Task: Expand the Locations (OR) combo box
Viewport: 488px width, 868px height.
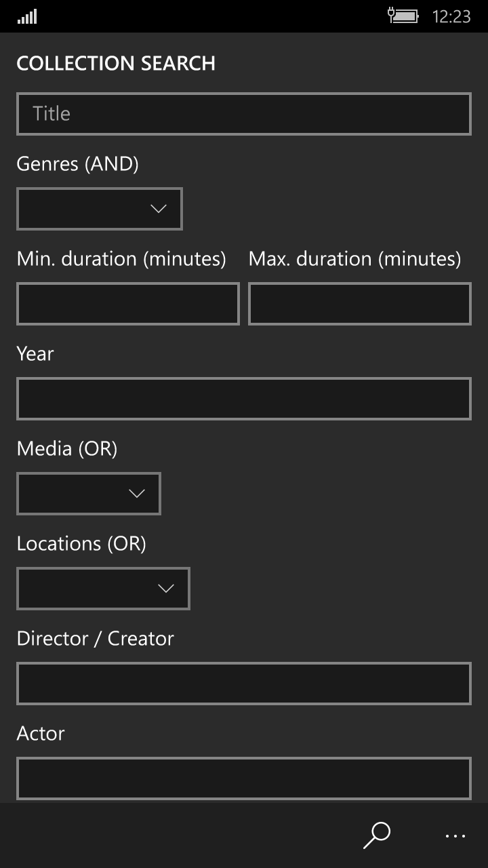Action: click(103, 589)
